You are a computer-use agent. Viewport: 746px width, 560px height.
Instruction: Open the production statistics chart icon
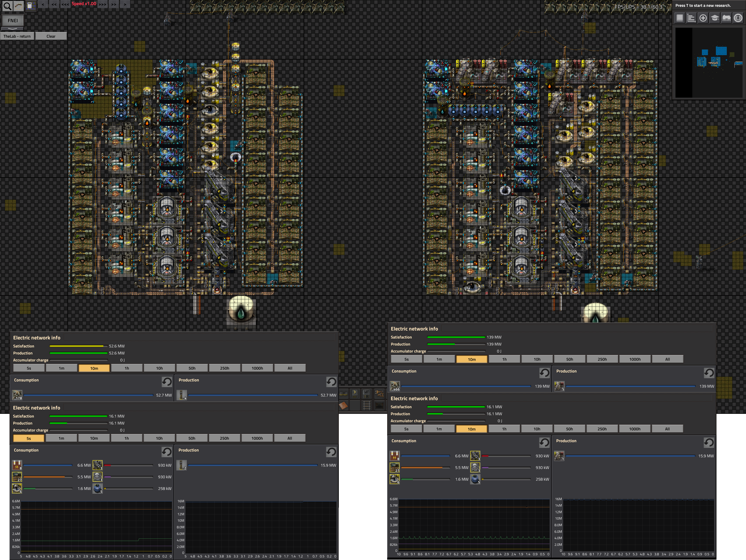tap(691, 18)
